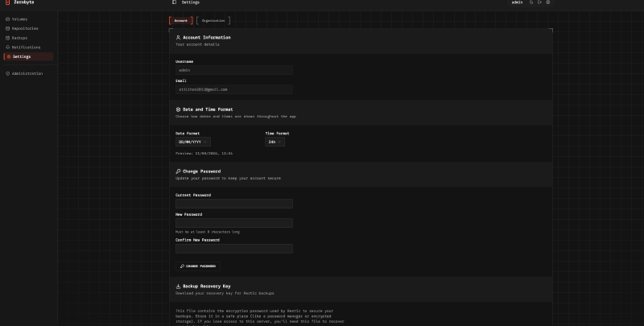Click 'Your account details' subtitle

tap(197, 44)
